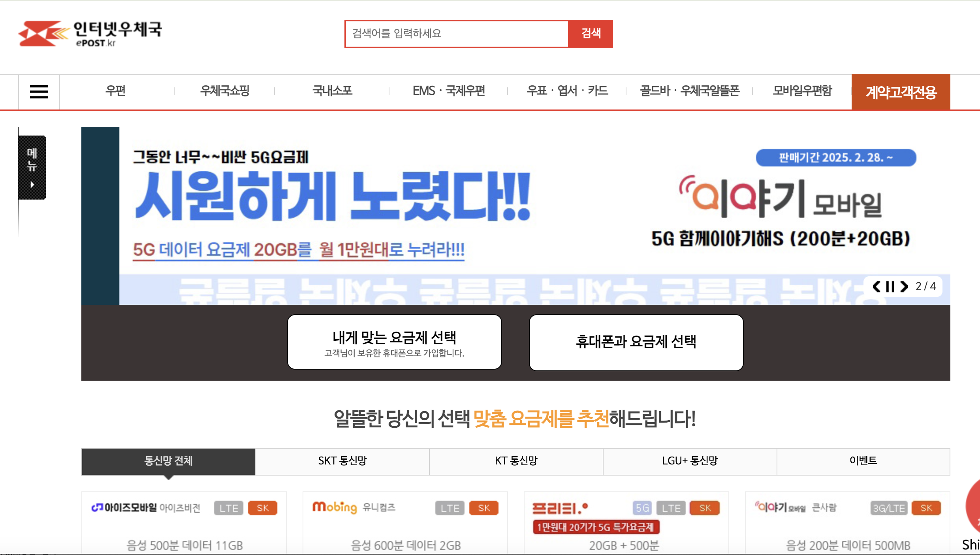Open the 모바일우편함 menu
This screenshot has width=980, height=555.
802,91
